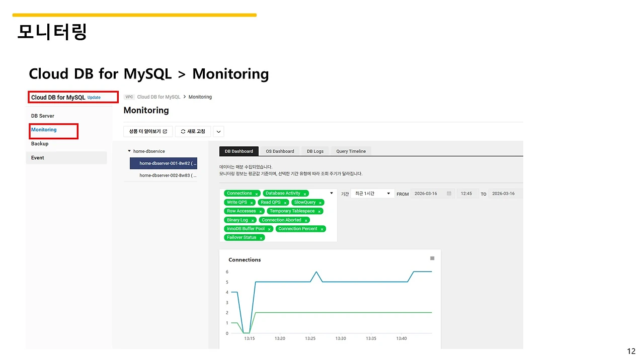Expand the metrics multi-select dropdown arrow

(x=332, y=193)
